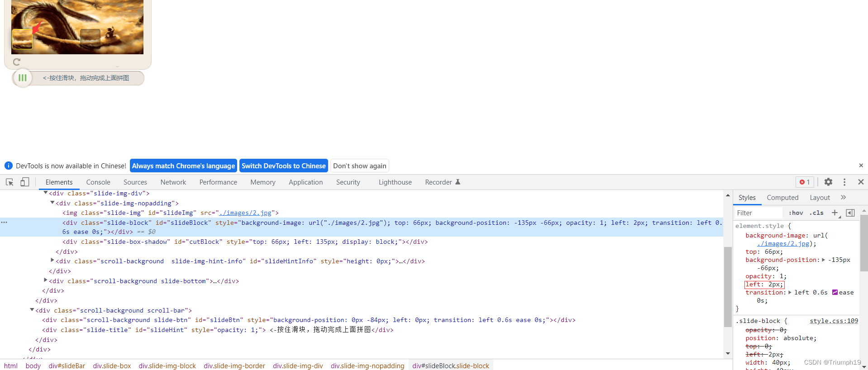This screenshot has height=370, width=868.
Task: Click Switch DevTools to Chinese button
Action: coord(283,166)
